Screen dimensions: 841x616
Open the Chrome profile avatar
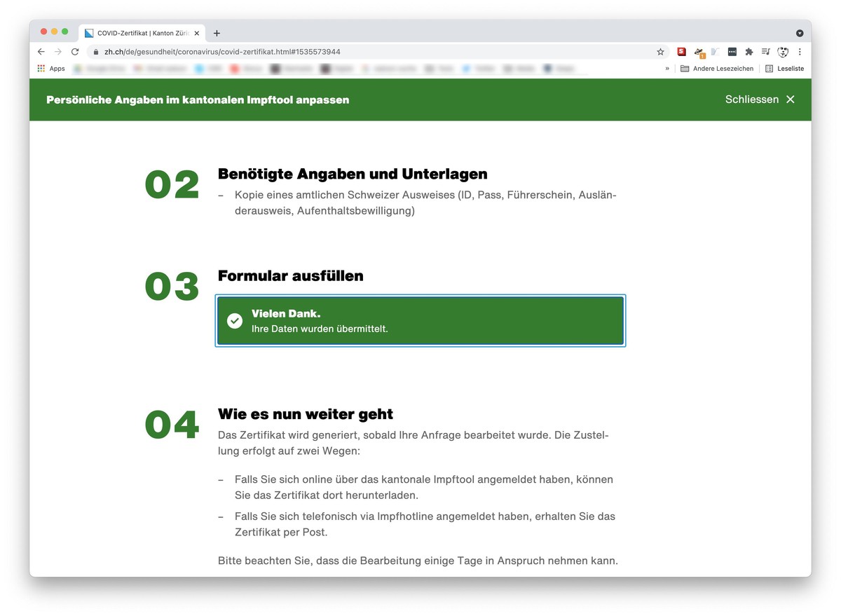783,52
